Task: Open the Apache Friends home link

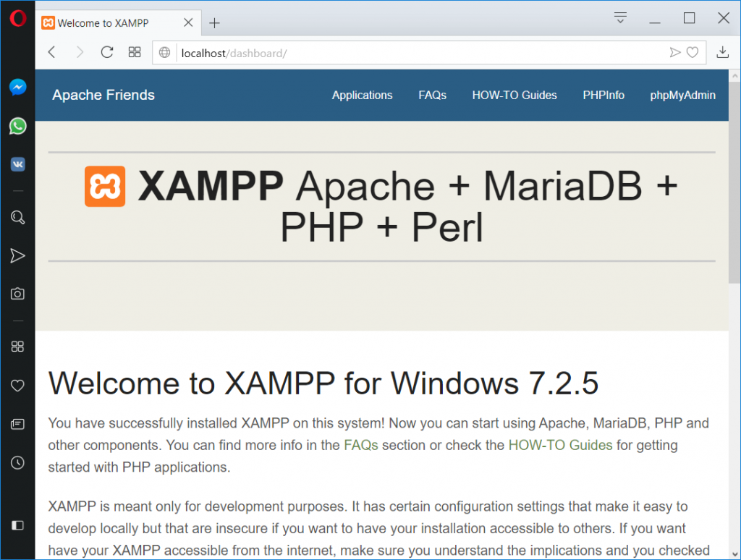Action: [103, 95]
